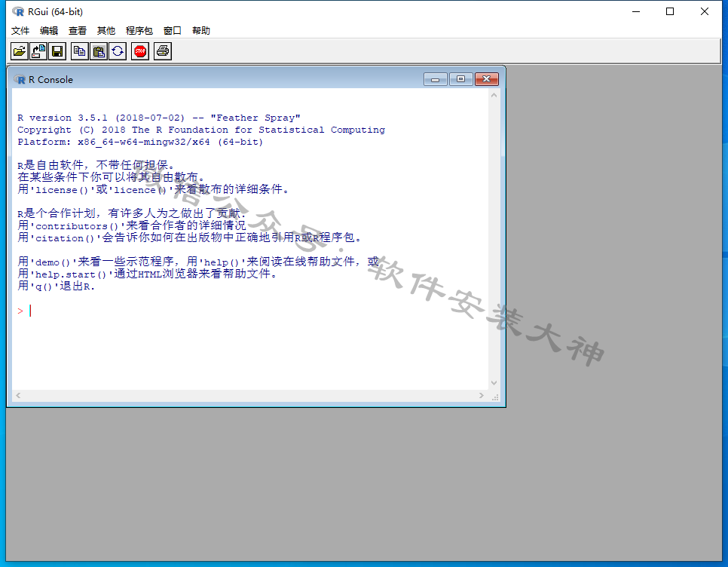The image size is (728, 567).
Task: Close the R Console child window
Action: (487, 79)
